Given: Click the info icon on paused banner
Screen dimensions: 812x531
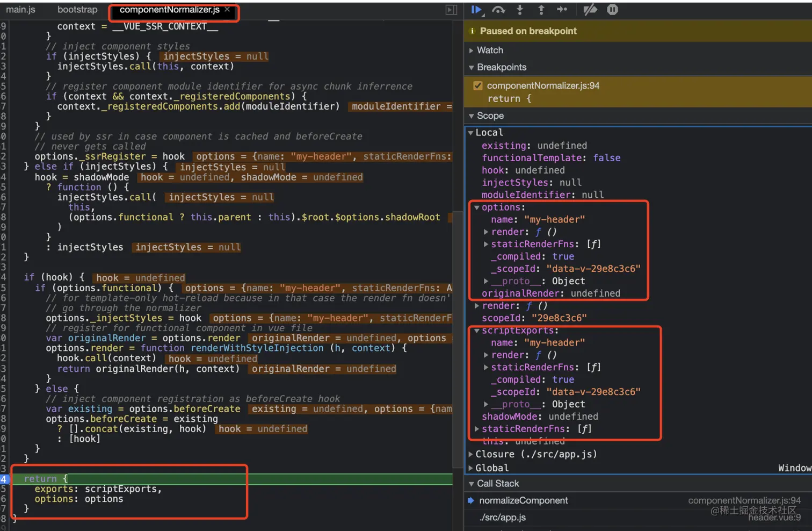Looking at the screenshot, I should coord(472,31).
